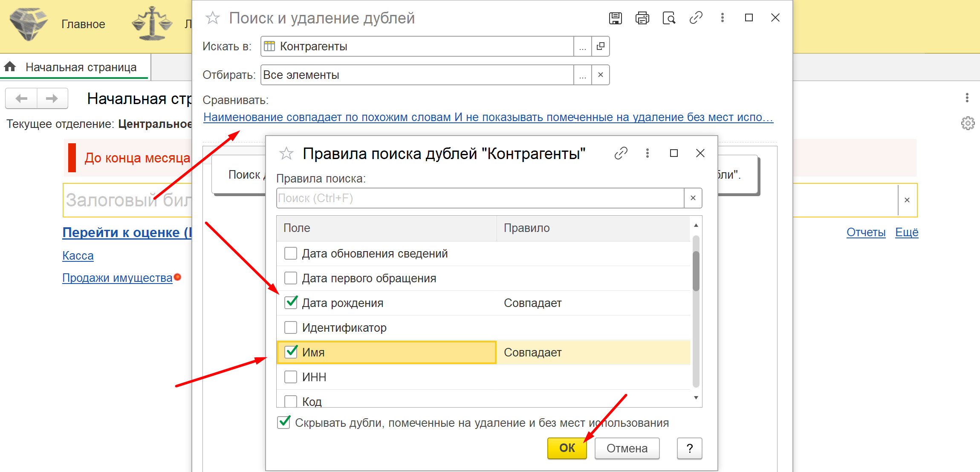Add duplicate search window to favorites star

click(212, 18)
